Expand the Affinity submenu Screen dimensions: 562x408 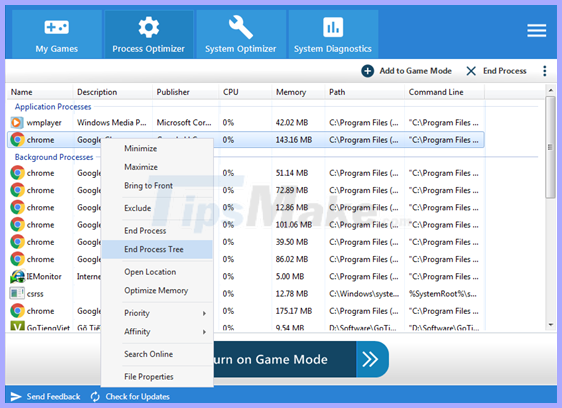157,332
